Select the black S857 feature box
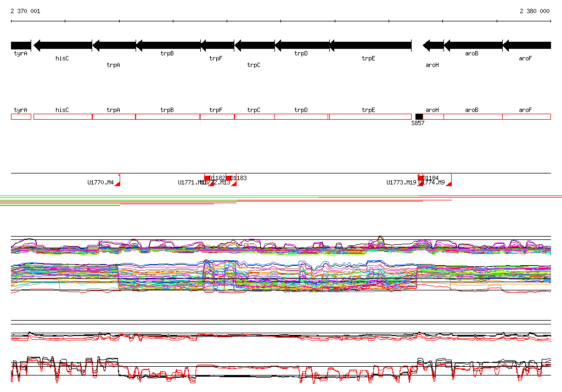Viewport: 562px width, 392px height. [x=419, y=116]
